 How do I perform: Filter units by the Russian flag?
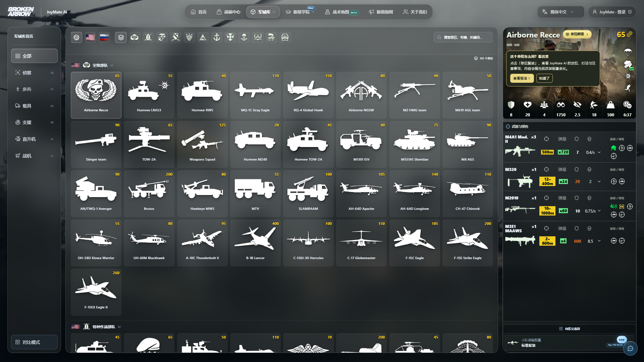(x=104, y=37)
